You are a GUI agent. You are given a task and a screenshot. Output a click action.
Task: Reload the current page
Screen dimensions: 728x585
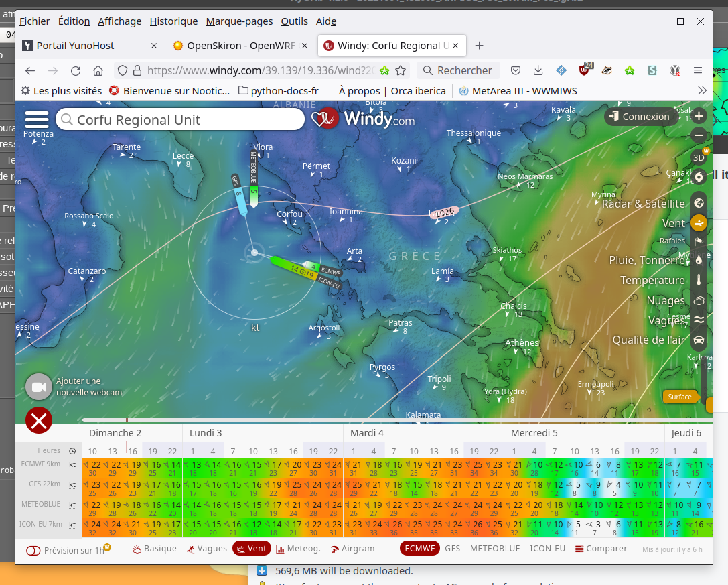76,70
